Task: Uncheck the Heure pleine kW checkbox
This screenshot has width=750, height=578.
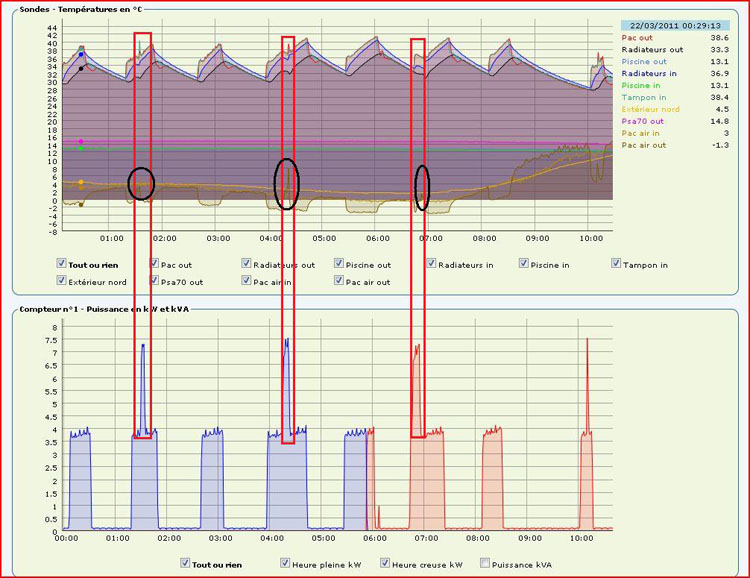Action: 285,563
